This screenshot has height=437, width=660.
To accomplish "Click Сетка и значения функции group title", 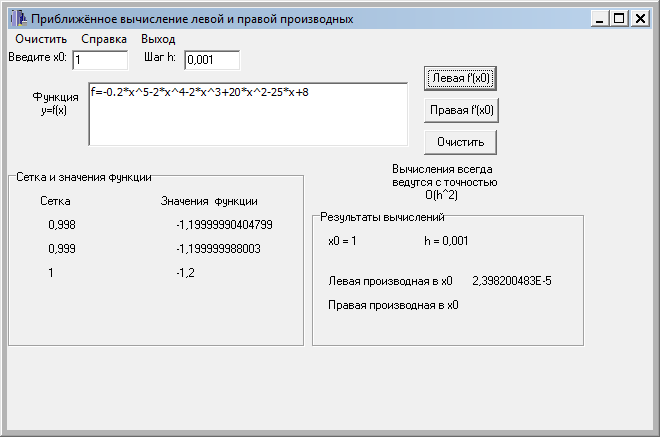I will (x=84, y=177).
